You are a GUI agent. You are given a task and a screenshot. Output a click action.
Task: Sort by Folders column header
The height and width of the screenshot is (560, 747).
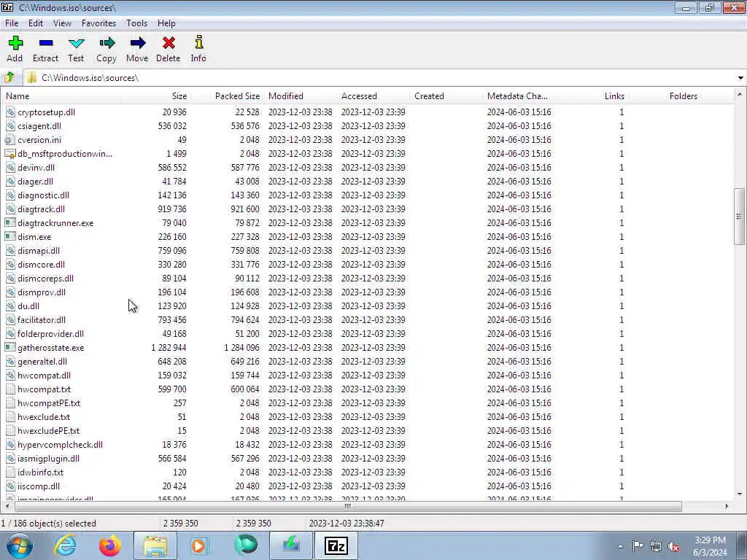click(x=665, y=96)
